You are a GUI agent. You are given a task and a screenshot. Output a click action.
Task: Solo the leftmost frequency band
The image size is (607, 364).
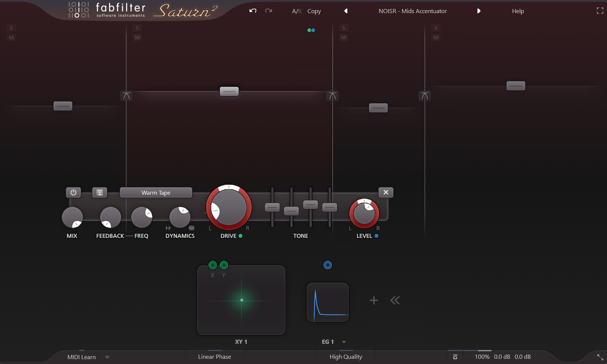coord(11,27)
